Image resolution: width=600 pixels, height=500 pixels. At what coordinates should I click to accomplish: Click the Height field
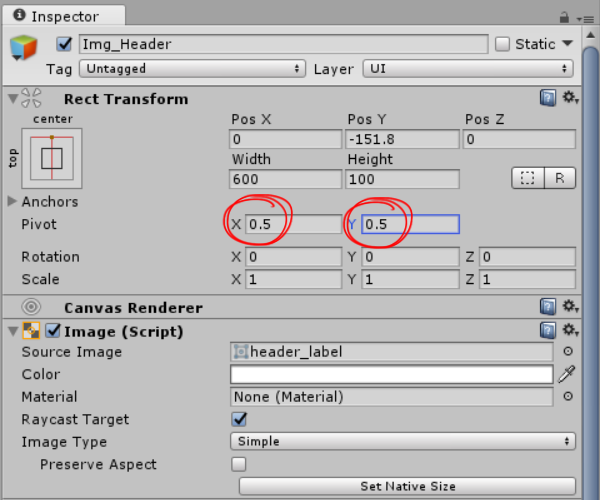click(402, 179)
